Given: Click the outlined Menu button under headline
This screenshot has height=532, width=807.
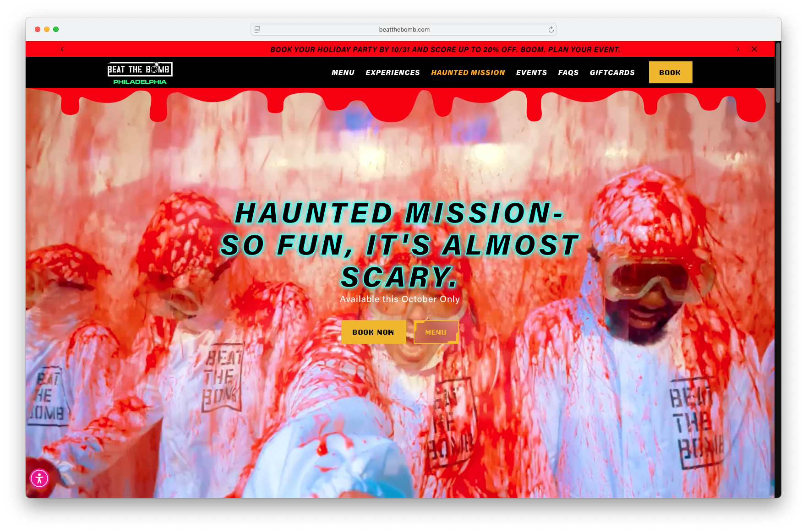Looking at the screenshot, I should (436, 332).
